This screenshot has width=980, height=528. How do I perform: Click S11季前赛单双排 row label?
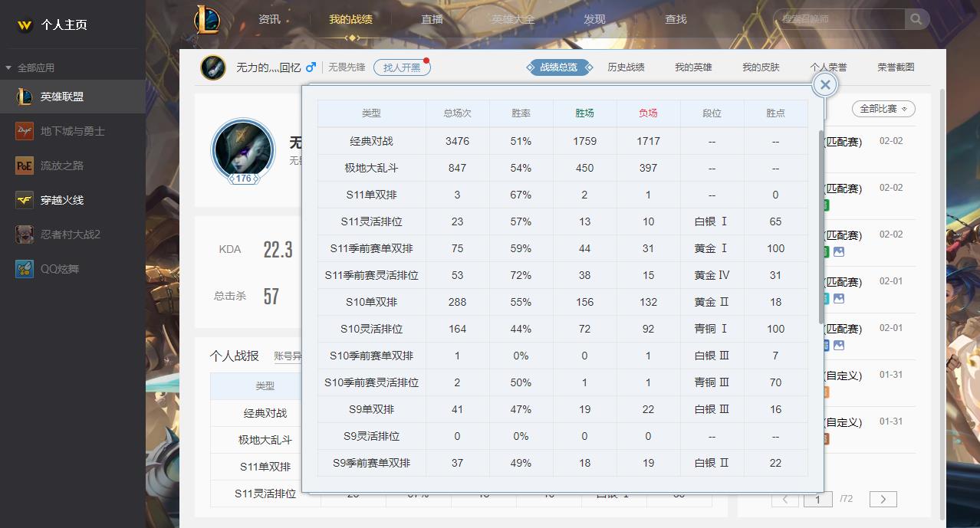coord(371,248)
